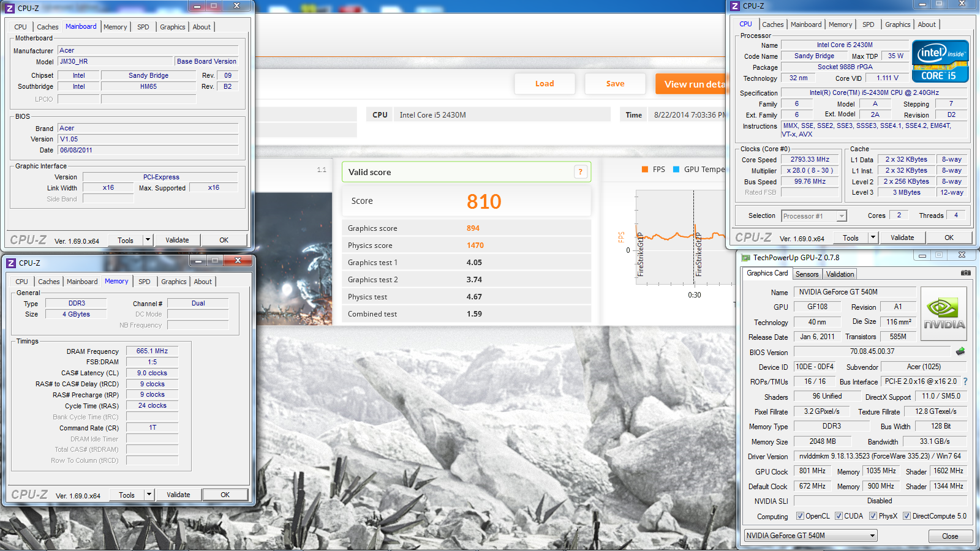
Task: Click the Intel Core i5 logo badge
Action: coord(940,61)
